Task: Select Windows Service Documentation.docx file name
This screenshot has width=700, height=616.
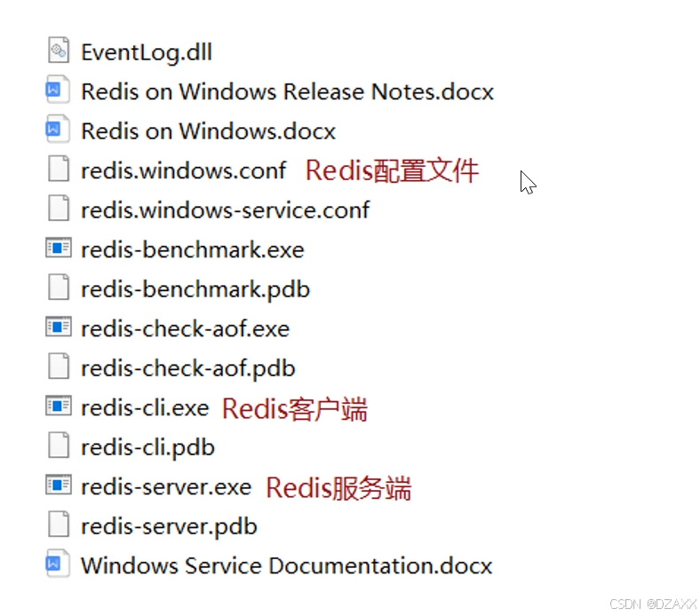Action: click(287, 565)
